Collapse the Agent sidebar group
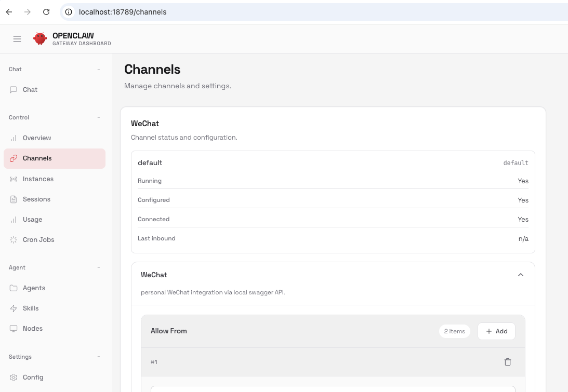Viewport: 568px width, 392px height. pos(99,267)
